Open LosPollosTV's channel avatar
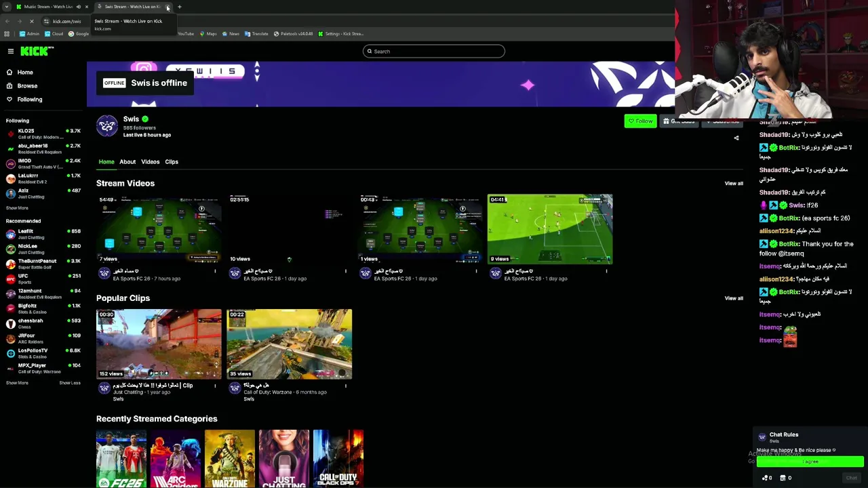 pos(10,353)
